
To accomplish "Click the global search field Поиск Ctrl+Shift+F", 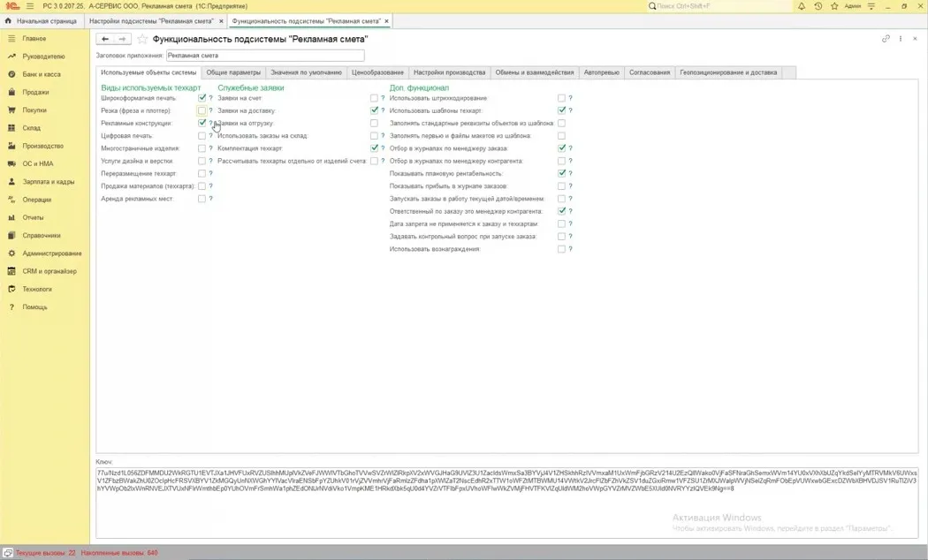I will pos(719,6).
